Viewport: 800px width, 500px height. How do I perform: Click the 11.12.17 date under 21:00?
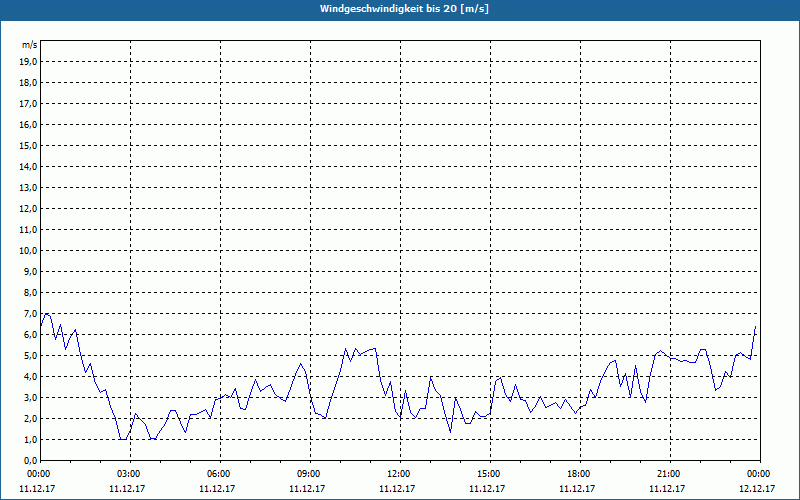(667, 488)
